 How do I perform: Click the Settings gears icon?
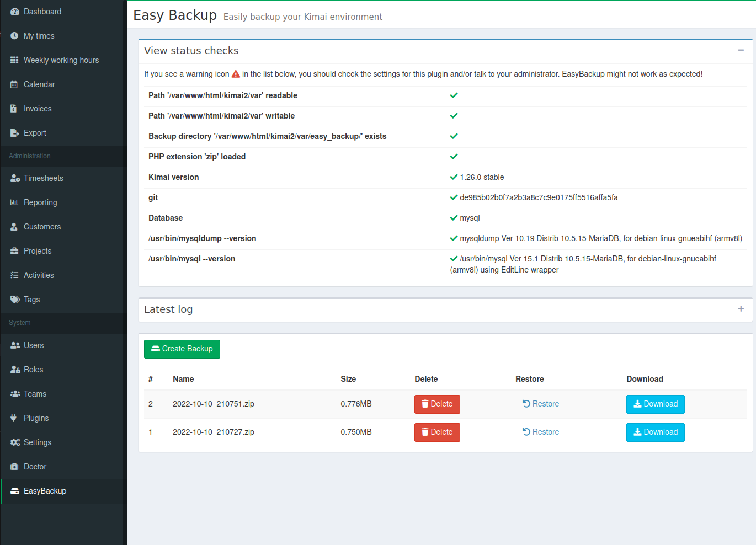coord(15,442)
